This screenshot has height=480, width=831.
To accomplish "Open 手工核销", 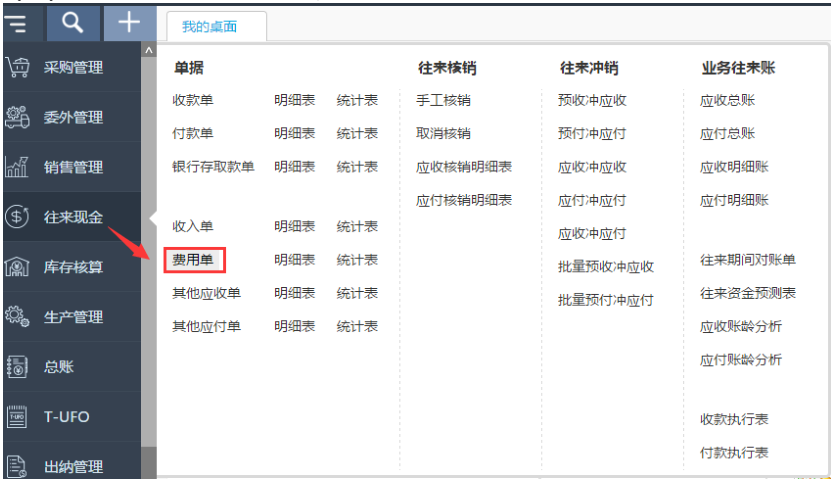I will [444, 100].
